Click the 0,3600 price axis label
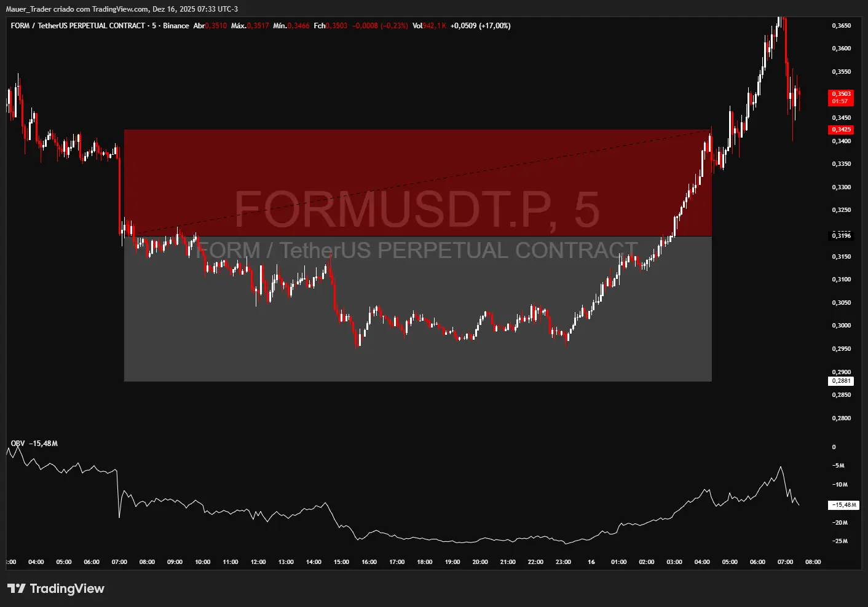868x607 pixels. [x=841, y=49]
